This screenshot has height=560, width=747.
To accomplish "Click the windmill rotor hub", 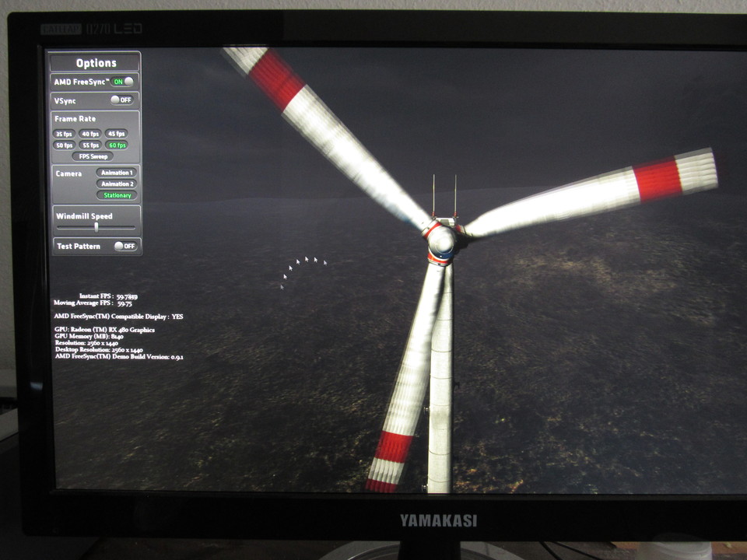I will (x=441, y=240).
